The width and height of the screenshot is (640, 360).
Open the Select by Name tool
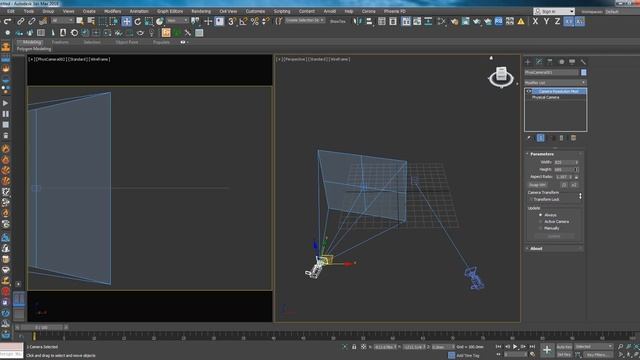91,21
